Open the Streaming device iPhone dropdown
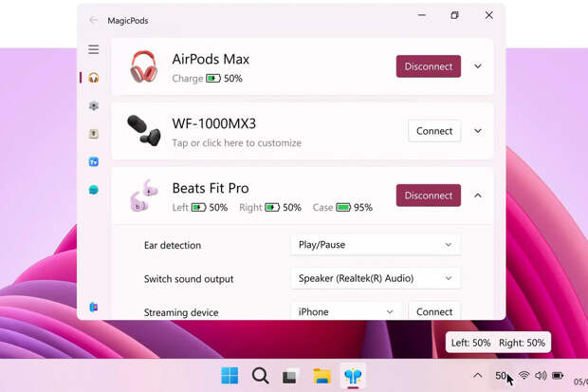This screenshot has height=392, width=588. 345,311
